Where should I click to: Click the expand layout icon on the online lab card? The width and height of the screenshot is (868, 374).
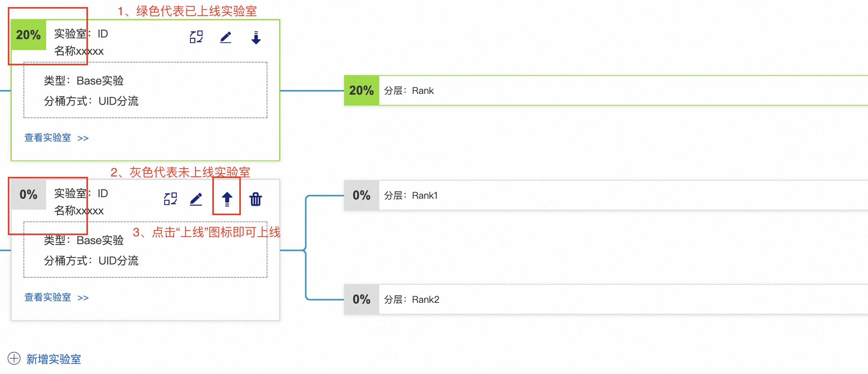pyautogui.click(x=196, y=37)
